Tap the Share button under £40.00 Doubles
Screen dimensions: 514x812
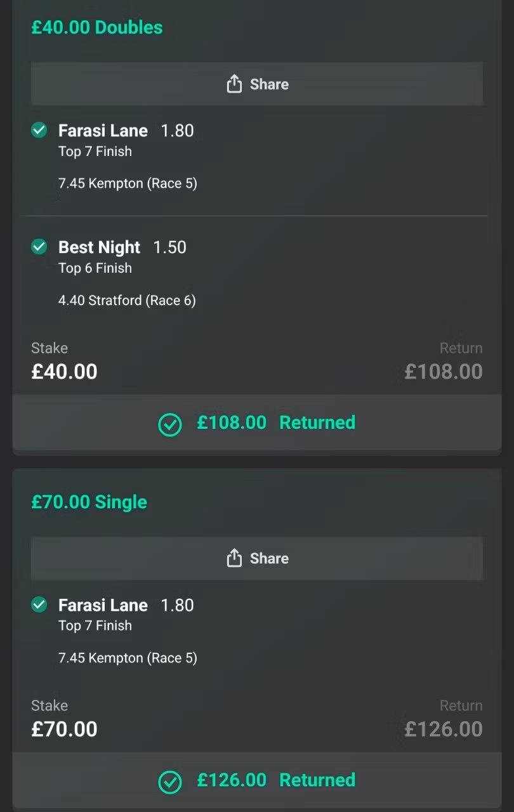[257, 84]
